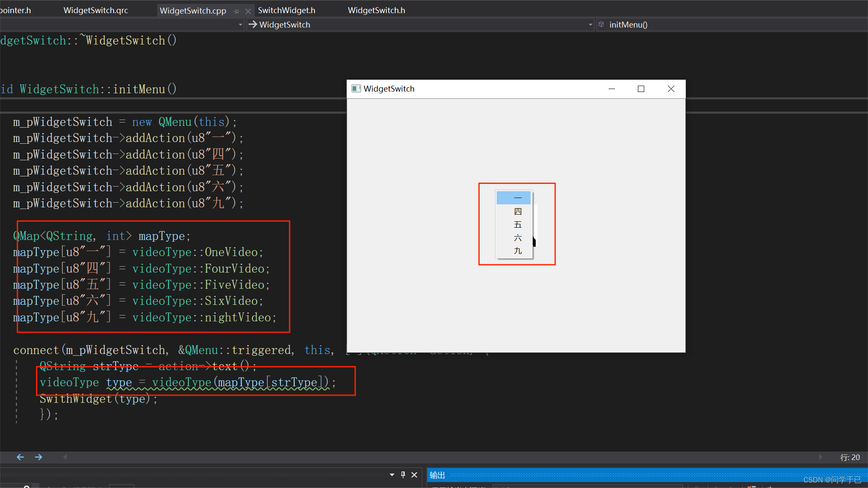
Task: Click the navigate forward arrow icon
Action: [x=39, y=457]
